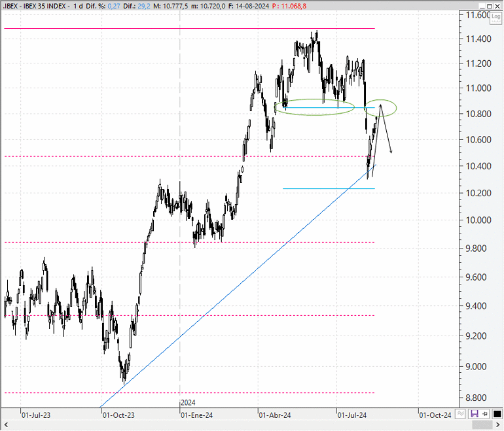The image size is (504, 431).
Task: Click the purple save floppy-disk icon
Action: (475, 414)
